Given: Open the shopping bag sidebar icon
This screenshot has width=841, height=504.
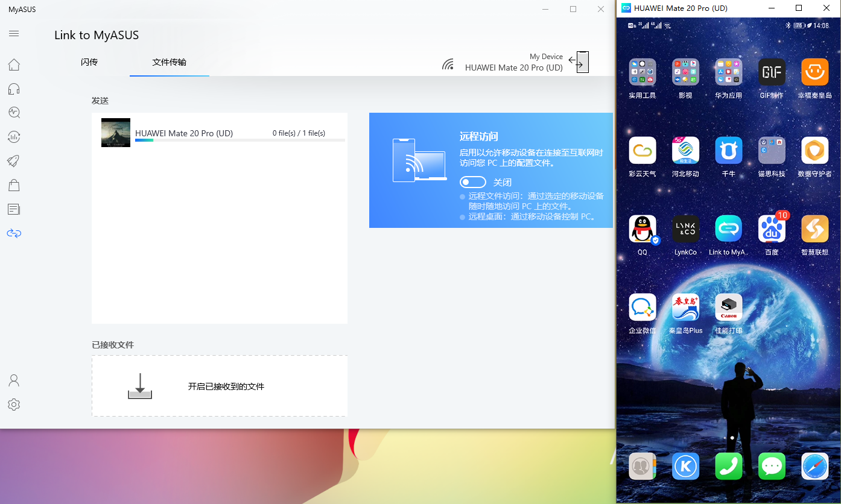Looking at the screenshot, I should pos(14,184).
